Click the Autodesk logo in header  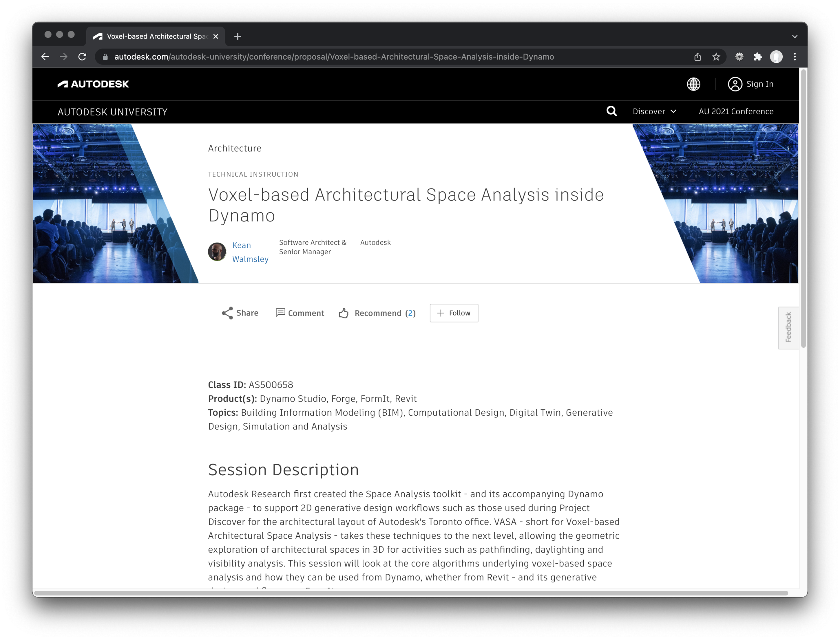[x=93, y=84]
